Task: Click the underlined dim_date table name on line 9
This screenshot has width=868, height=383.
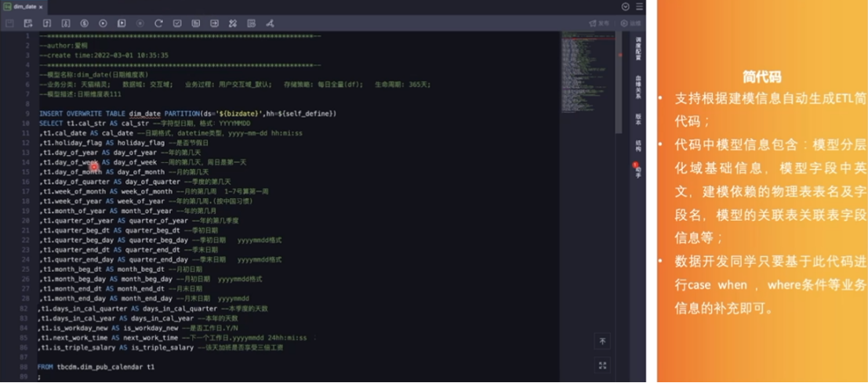Action: point(144,114)
